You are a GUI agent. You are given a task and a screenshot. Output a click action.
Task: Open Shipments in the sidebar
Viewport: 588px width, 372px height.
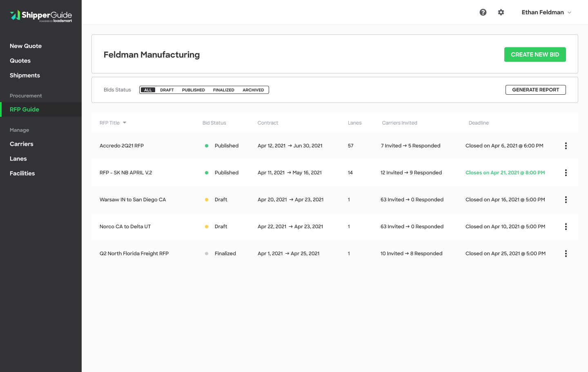(25, 75)
